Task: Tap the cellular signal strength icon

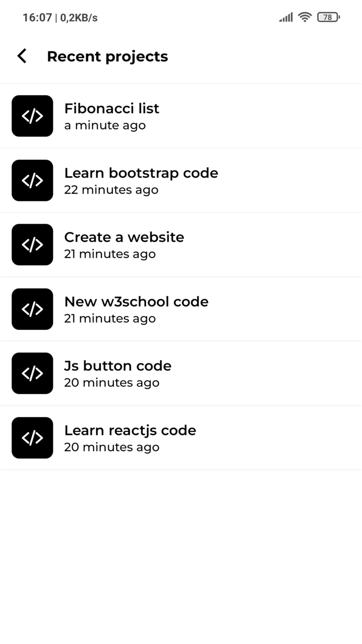Action: 285,17
